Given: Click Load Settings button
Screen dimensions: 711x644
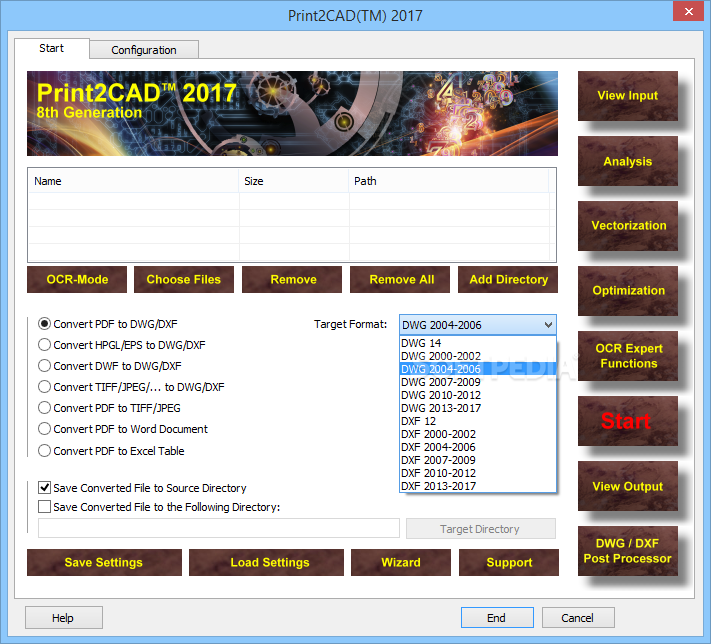Looking at the screenshot, I should 266,562.
